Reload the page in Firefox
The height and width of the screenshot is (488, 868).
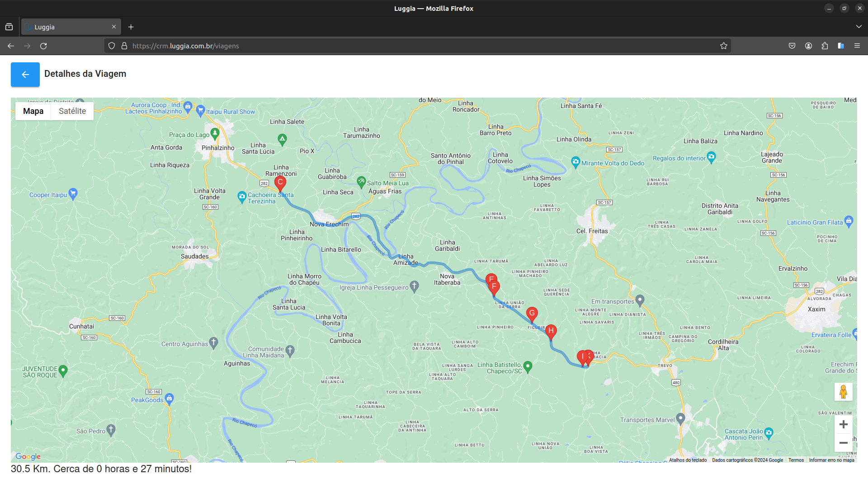click(43, 46)
